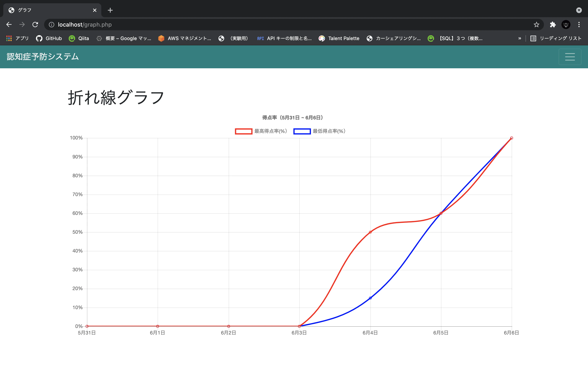Toggle the 最高得点率(%) legend red swatch
This screenshot has height=368, width=588.
point(243,131)
